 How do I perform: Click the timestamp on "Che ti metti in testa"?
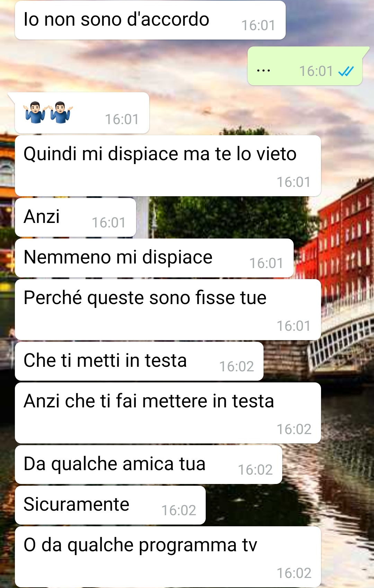[x=237, y=366]
